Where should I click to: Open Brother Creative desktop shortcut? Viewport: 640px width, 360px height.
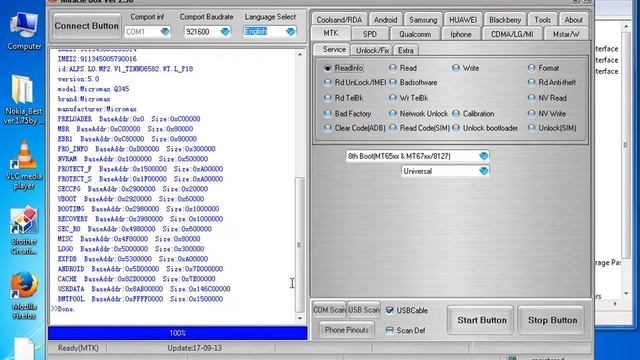(23, 230)
